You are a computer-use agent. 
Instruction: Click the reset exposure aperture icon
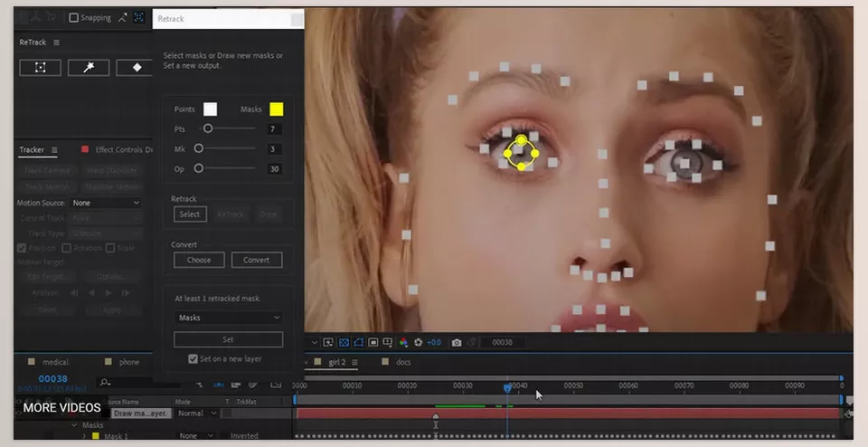coord(418,342)
